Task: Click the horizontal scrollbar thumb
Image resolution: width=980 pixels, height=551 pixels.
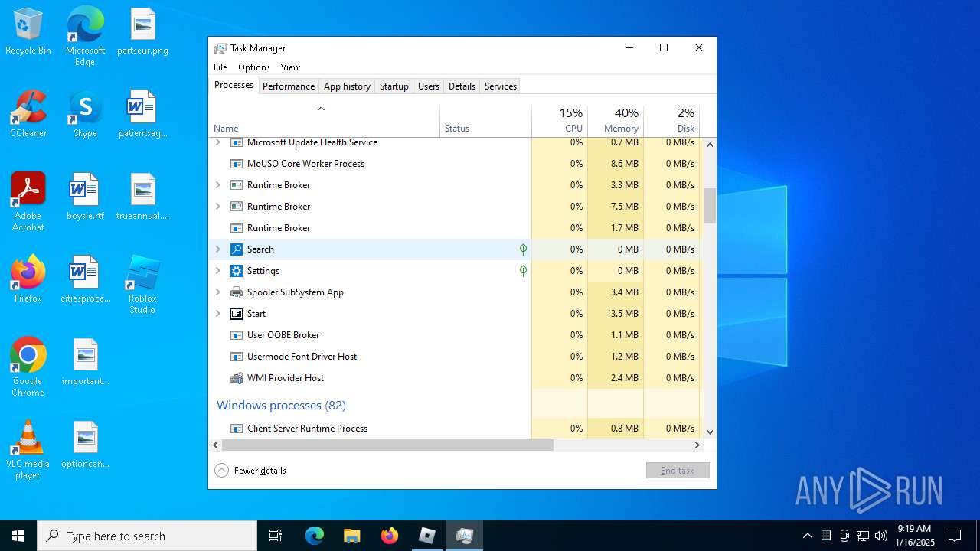Action: (x=387, y=445)
